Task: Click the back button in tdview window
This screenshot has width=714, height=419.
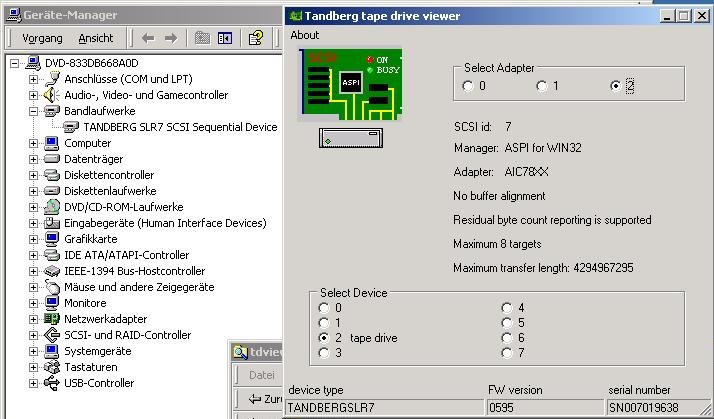Action: point(265,399)
